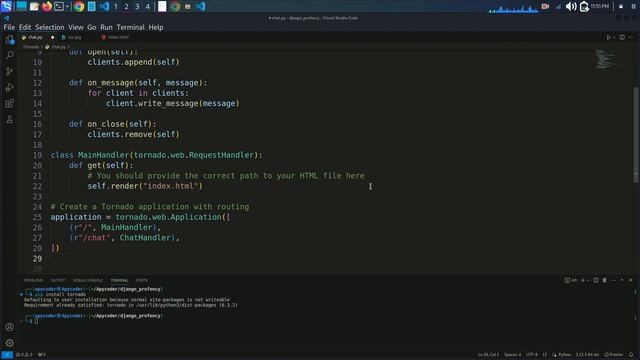640x360 pixels.
Task: Open the notifications bell in status bar
Action: 631,355
